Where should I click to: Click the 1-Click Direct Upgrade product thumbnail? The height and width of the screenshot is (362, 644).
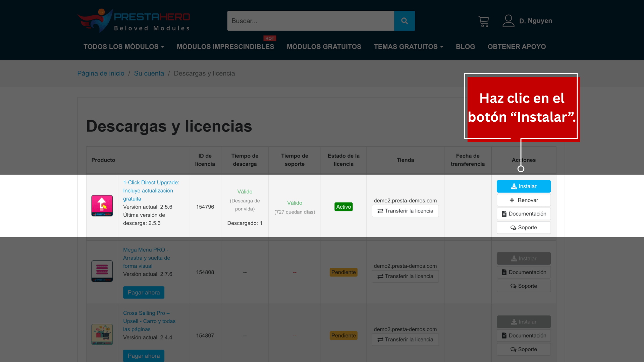(x=102, y=206)
